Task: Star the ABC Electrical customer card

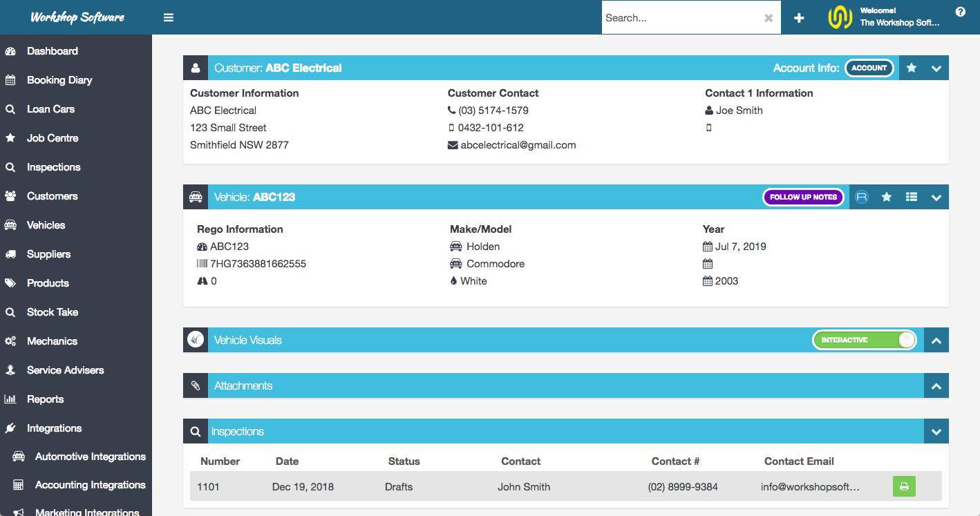Action: click(x=911, y=68)
